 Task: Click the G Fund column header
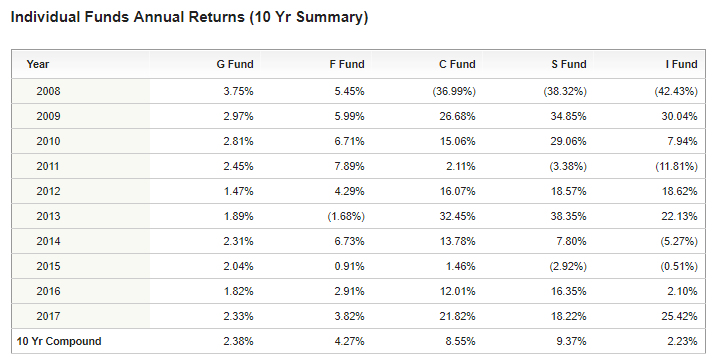(235, 64)
